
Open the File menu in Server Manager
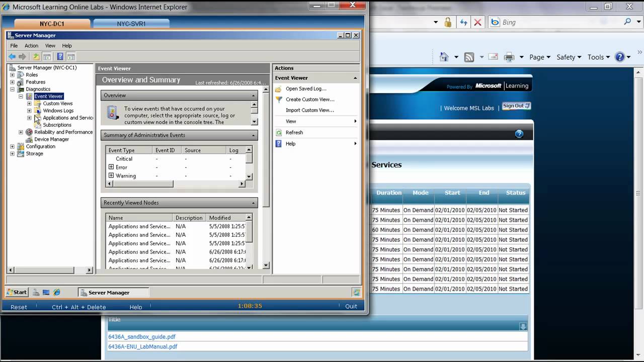[14, 46]
